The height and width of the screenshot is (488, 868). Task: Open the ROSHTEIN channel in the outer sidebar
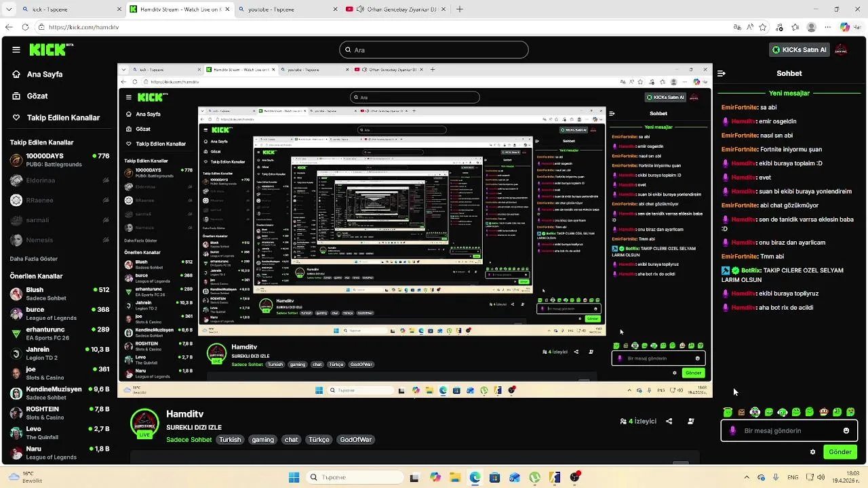point(59,413)
